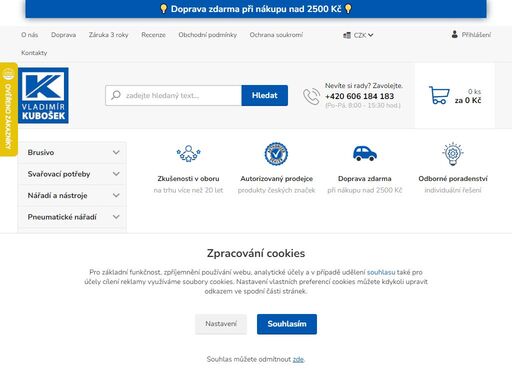Click the 'souhlasu' link in cookie text

[x=381, y=272]
